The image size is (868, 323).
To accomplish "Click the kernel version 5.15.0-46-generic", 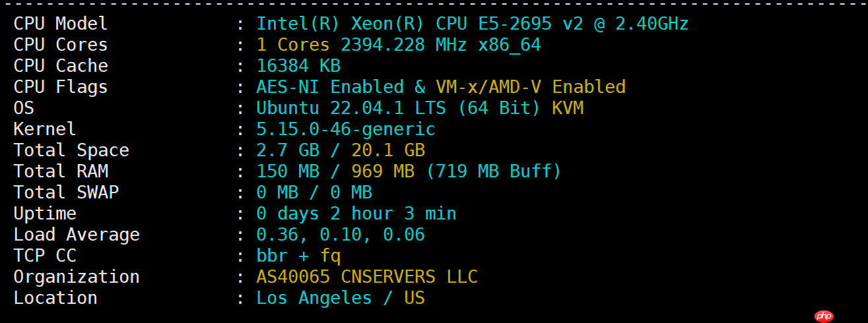I will [345, 129].
